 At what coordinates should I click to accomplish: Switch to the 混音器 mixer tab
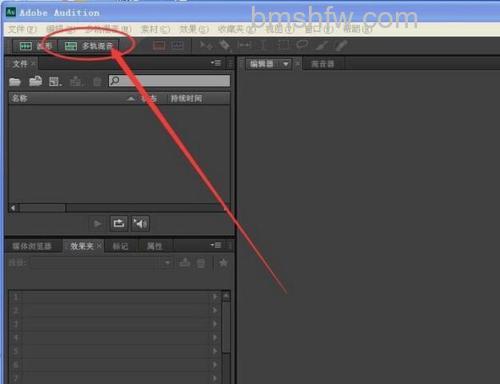point(322,64)
